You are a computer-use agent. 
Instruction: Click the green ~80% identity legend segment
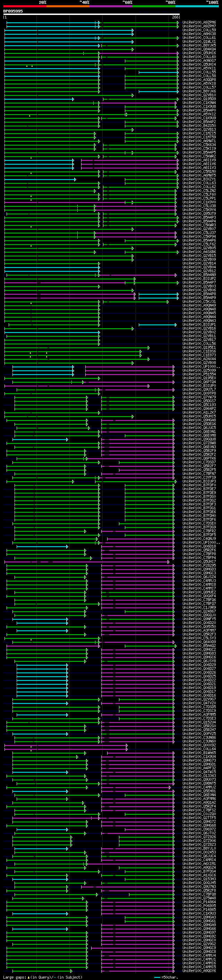pos(154,6)
